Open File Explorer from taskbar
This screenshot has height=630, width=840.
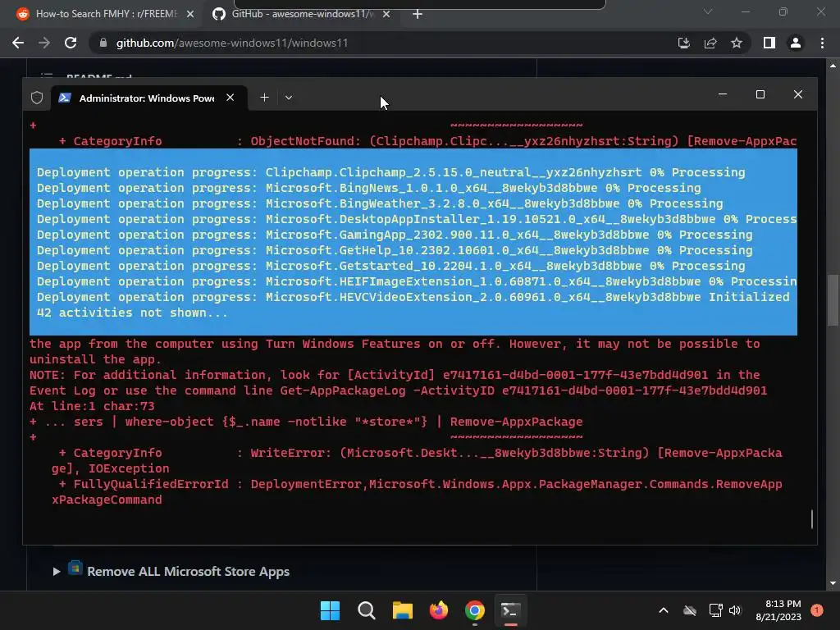pos(402,610)
